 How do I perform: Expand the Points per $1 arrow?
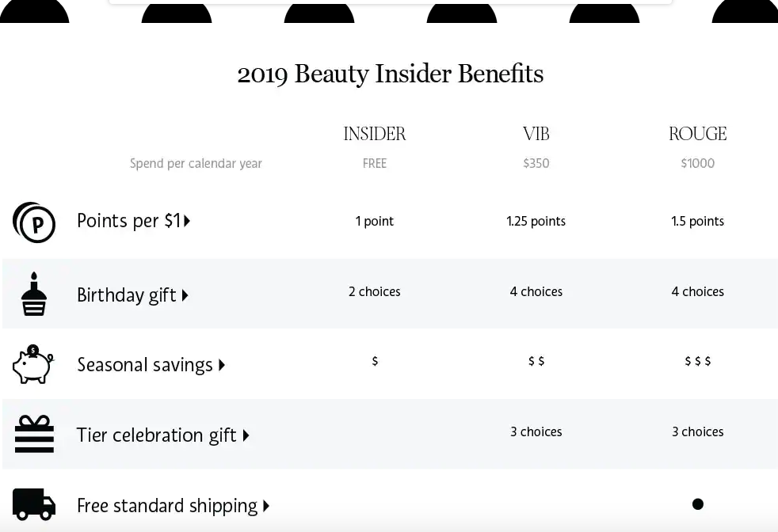pos(187,221)
